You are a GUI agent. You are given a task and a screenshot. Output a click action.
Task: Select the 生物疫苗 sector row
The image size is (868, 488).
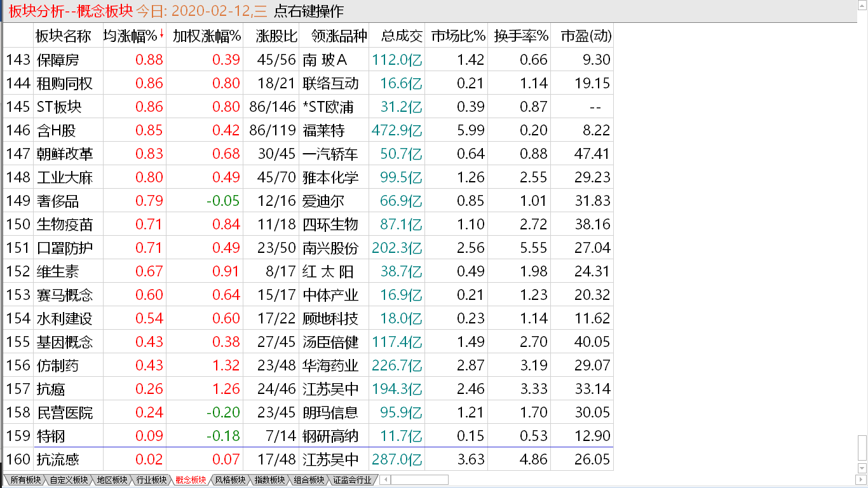308,224
